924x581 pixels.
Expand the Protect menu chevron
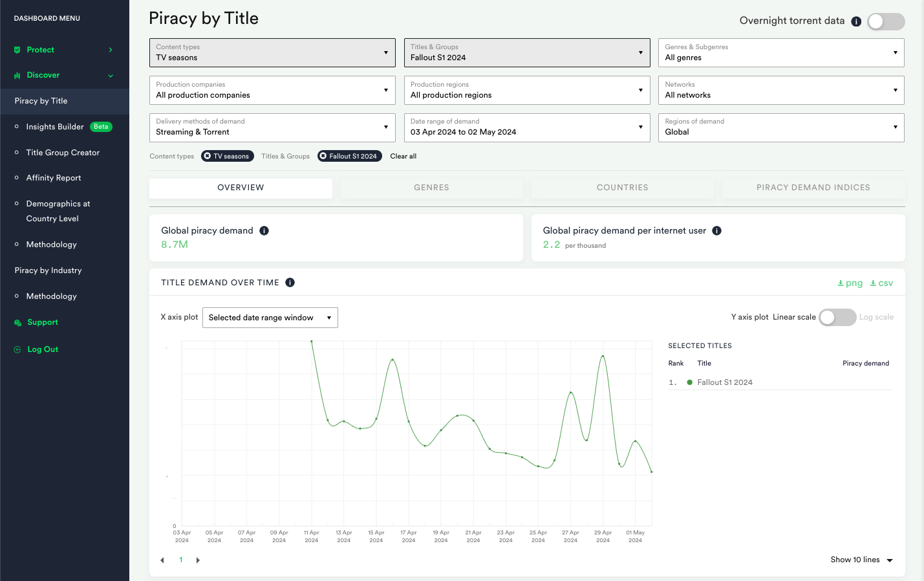click(x=111, y=50)
